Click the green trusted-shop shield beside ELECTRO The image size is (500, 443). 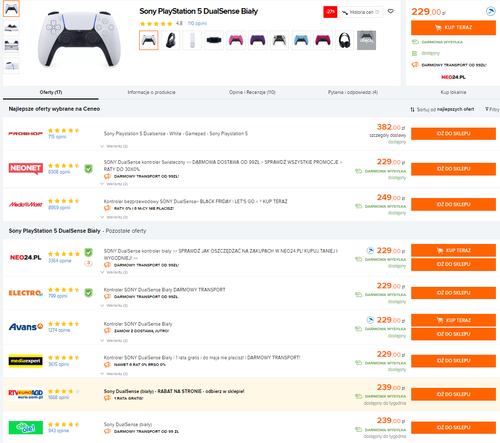click(88, 293)
